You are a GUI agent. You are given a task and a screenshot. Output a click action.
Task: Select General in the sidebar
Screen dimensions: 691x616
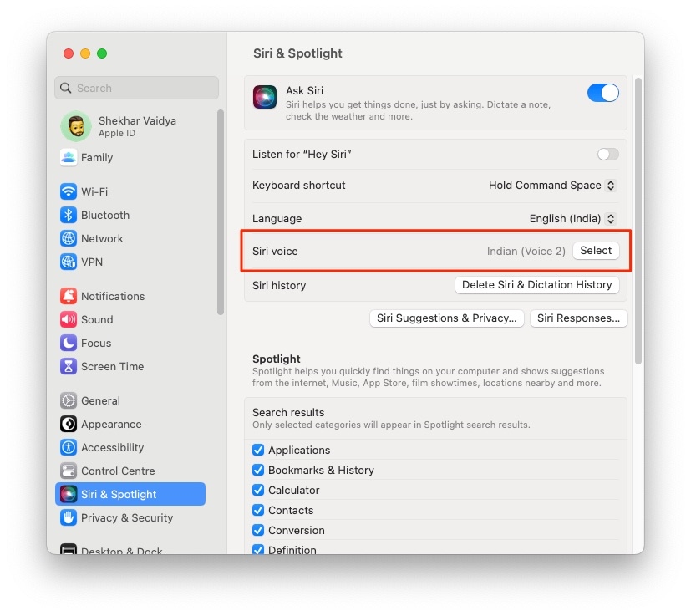coord(130,400)
